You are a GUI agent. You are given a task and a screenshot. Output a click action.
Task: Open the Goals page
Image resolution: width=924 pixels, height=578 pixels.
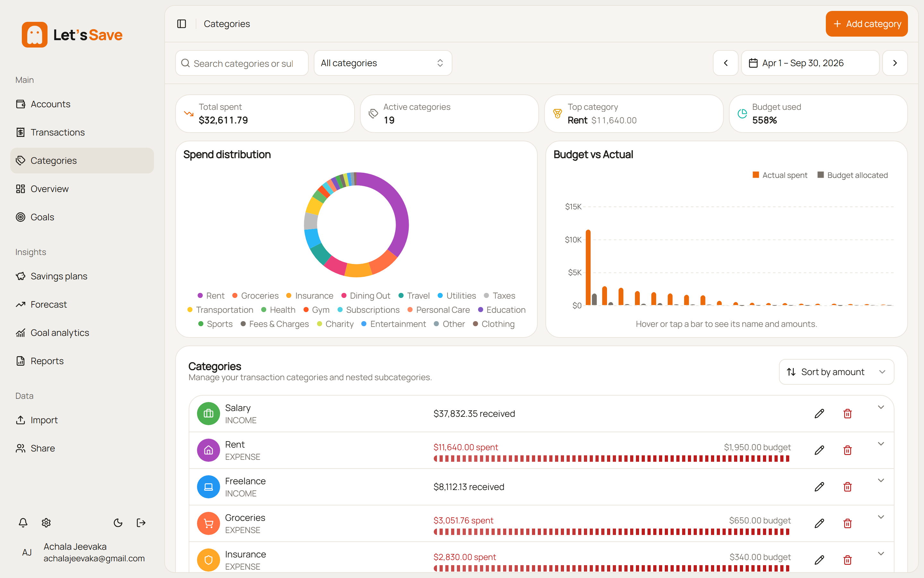[x=82, y=217]
